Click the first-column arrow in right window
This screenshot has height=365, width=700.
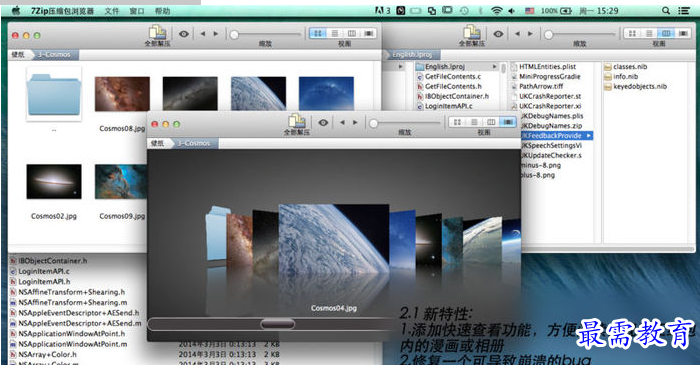(401, 66)
